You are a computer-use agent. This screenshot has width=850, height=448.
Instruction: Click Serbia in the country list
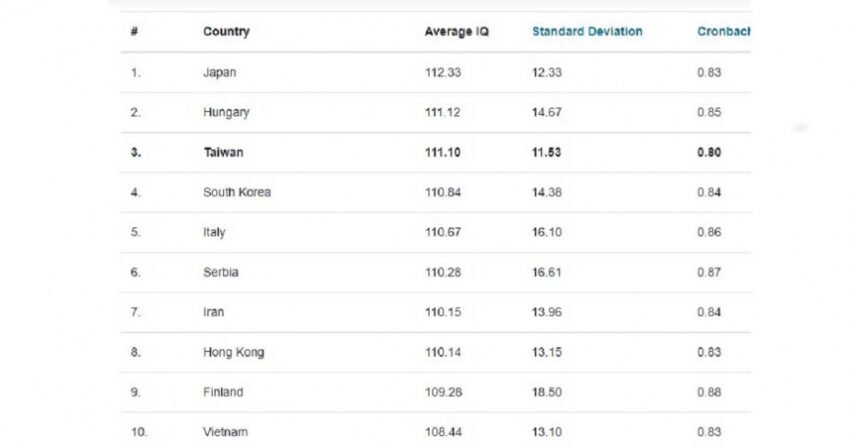(x=221, y=272)
